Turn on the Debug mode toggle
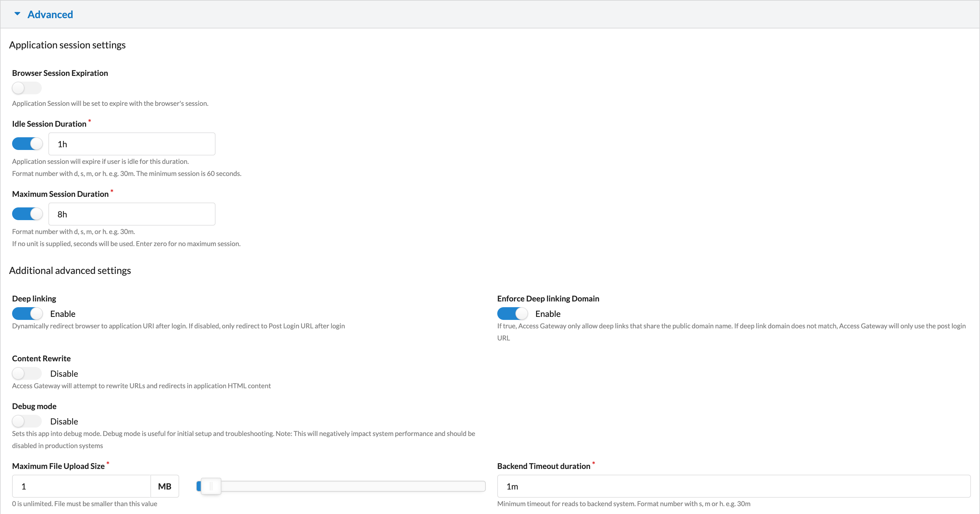The width and height of the screenshot is (980, 514). 27,421
